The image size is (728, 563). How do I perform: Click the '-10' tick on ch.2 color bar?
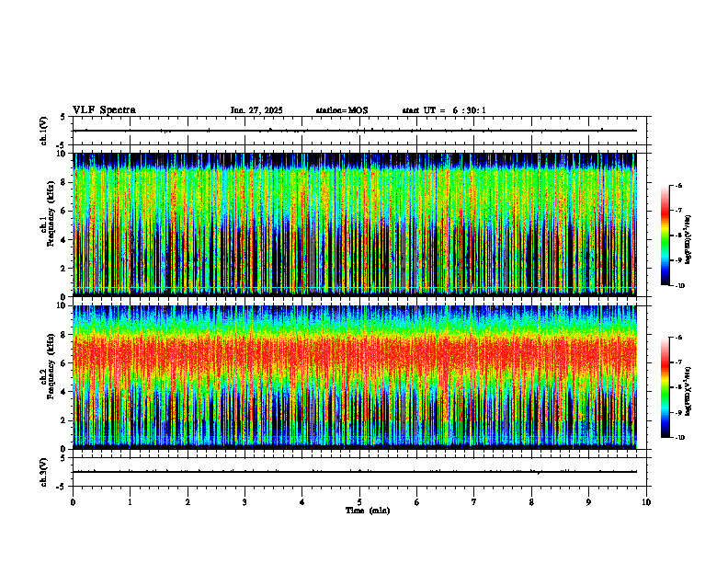[x=679, y=438]
